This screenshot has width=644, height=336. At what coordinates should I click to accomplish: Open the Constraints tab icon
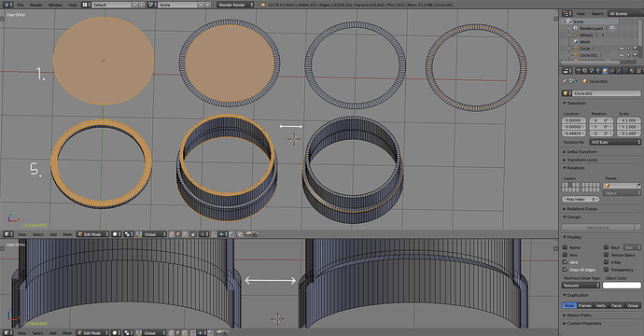[x=612, y=71]
